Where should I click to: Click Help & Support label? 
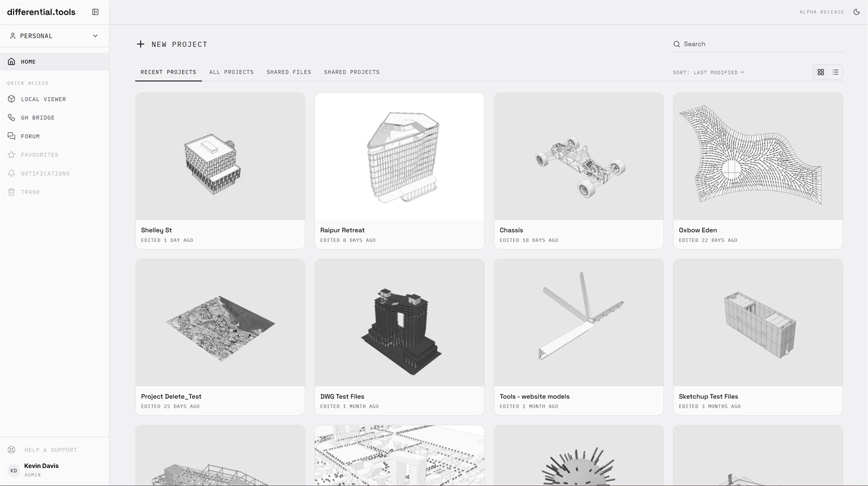pyautogui.click(x=50, y=450)
